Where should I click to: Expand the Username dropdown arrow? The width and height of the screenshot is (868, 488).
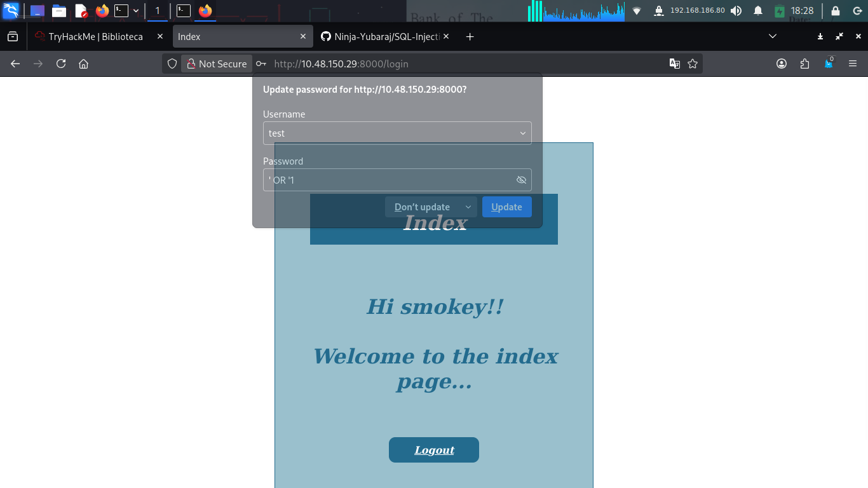522,133
